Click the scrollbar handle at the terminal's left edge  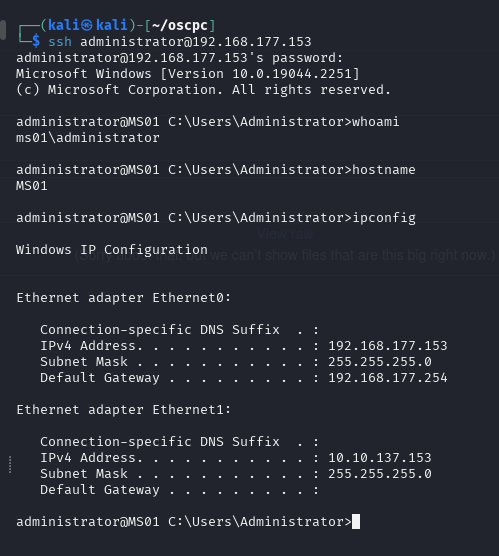pyautogui.click(x=3, y=30)
